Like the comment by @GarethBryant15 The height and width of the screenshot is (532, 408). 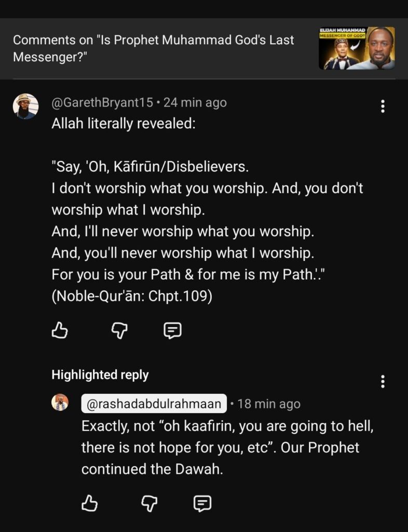(x=60, y=330)
